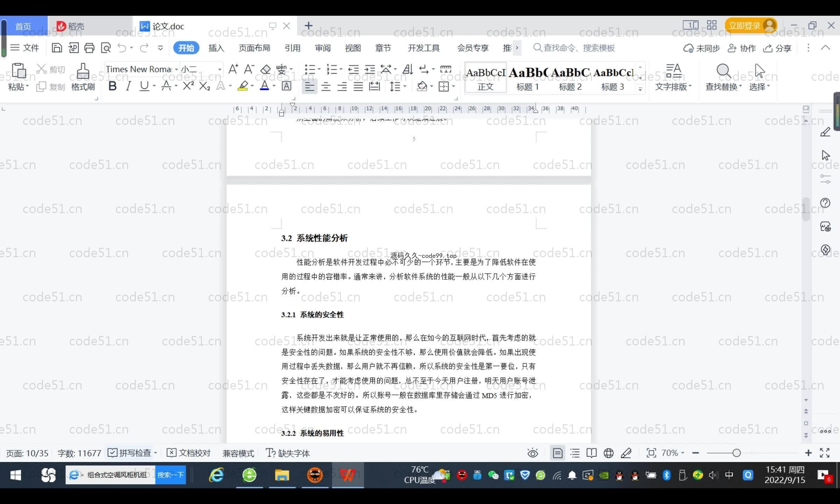840x504 pixels.
Task: Open the 插入 ribbon tab
Action: pos(216,48)
